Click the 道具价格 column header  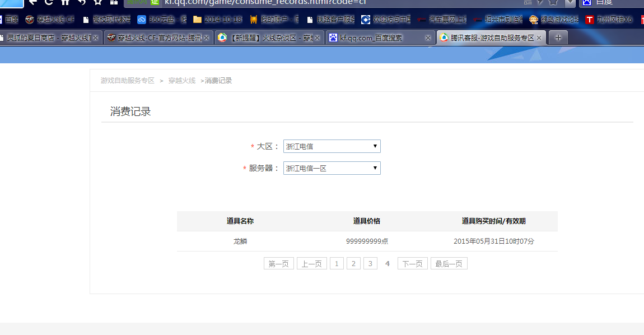[x=367, y=221]
